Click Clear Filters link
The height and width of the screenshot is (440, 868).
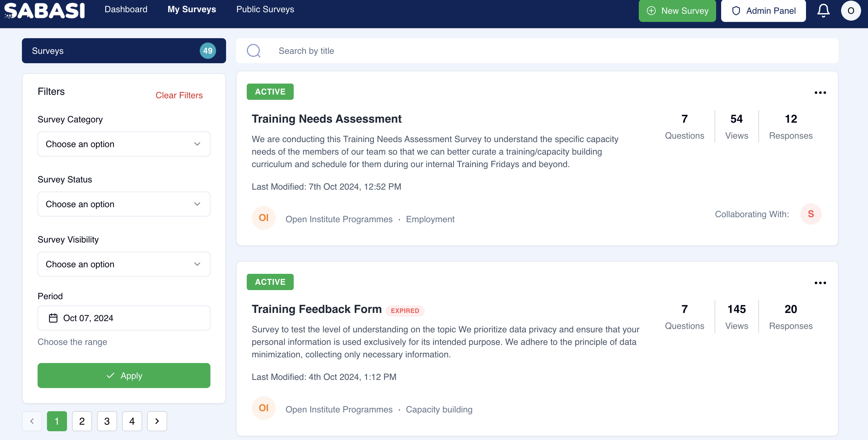[179, 95]
